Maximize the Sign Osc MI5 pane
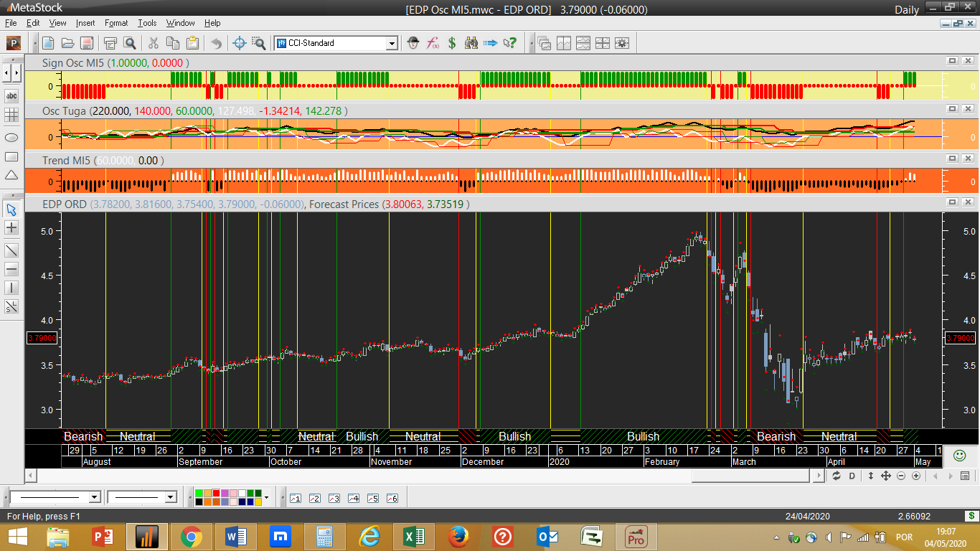The image size is (980, 551). (952, 61)
